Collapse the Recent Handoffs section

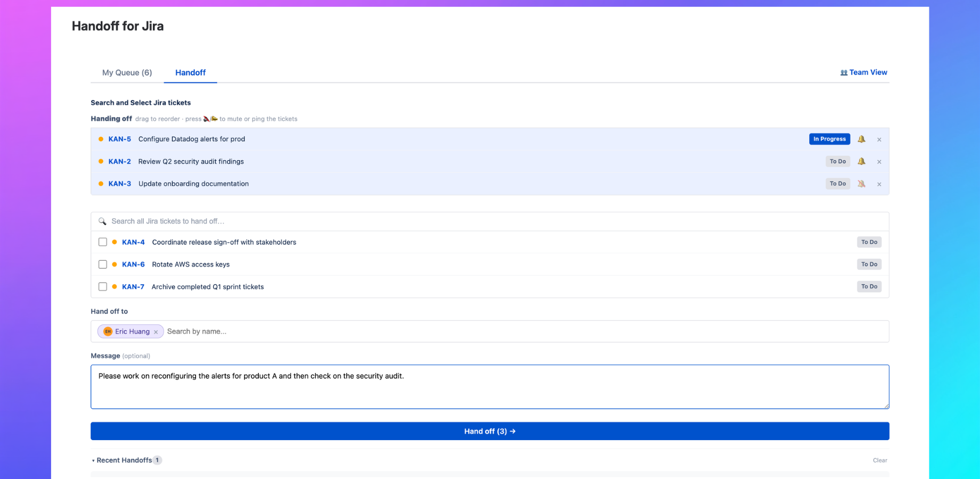point(93,460)
